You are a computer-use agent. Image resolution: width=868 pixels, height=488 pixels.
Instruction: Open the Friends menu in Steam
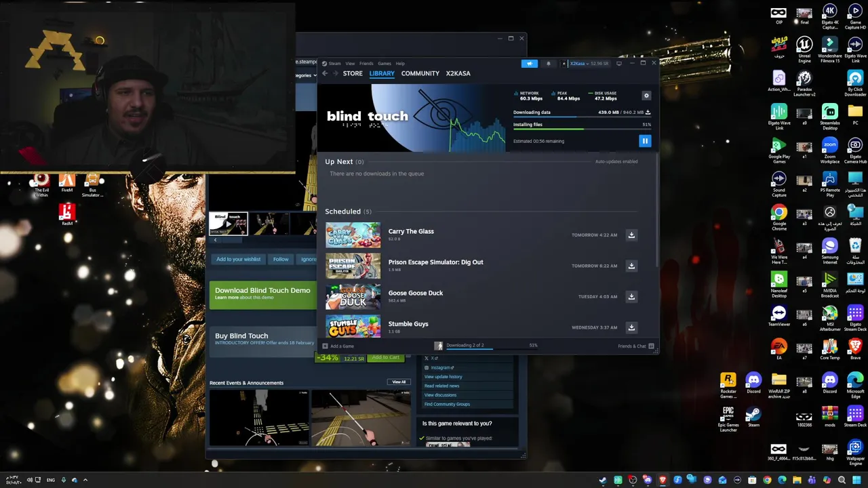coord(366,64)
